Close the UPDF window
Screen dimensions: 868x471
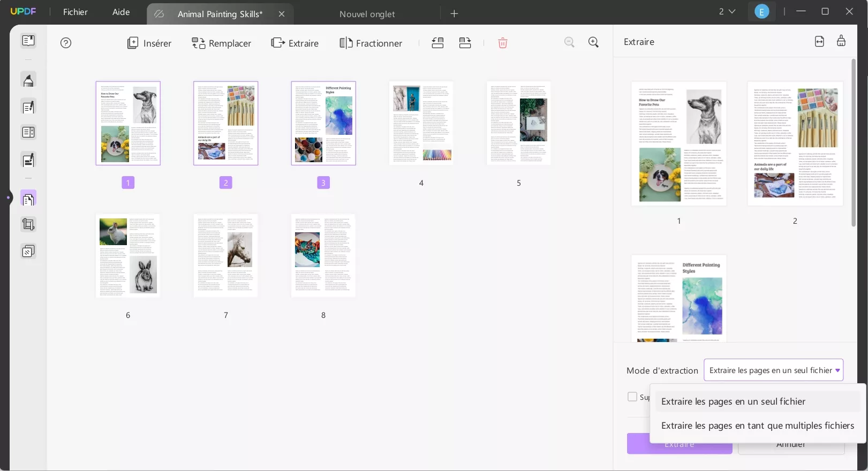pyautogui.click(x=849, y=11)
